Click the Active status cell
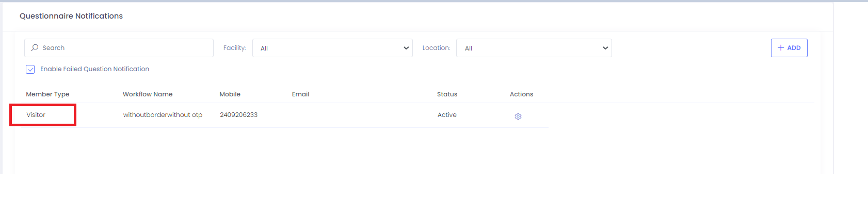 coord(447,115)
